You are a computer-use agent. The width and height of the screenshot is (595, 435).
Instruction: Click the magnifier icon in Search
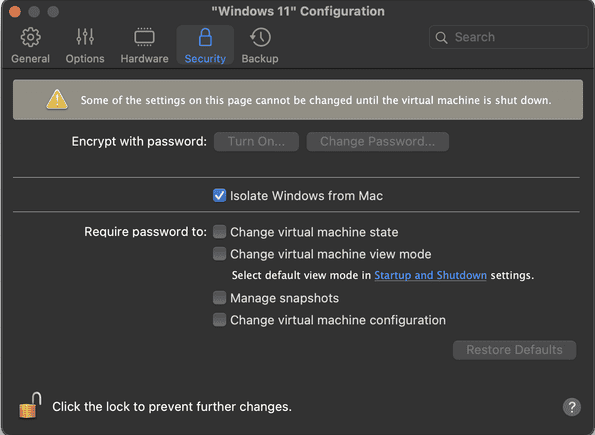pyautogui.click(x=441, y=37)
